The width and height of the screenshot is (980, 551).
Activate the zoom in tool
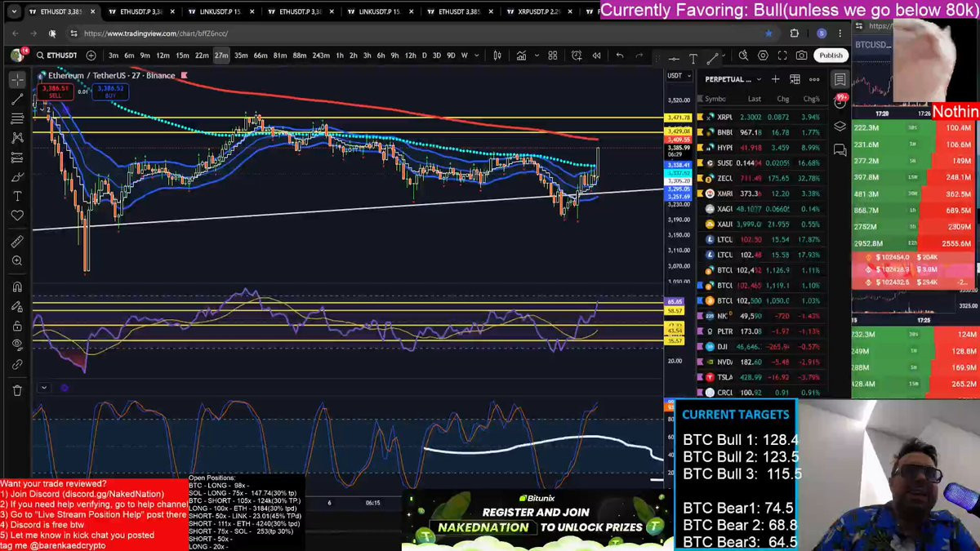[x=17, y=261]
